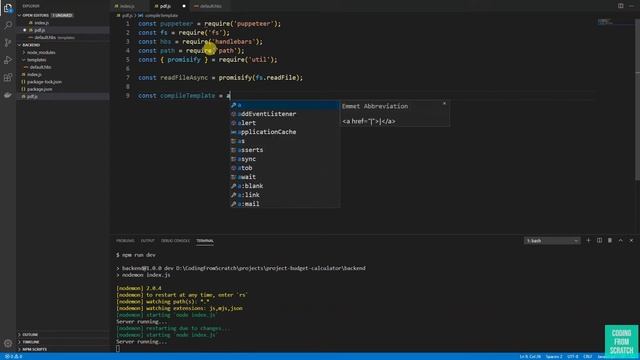Click the split editor icon
The height and width of the screenshot is (360, 640).
click(620, 6)
